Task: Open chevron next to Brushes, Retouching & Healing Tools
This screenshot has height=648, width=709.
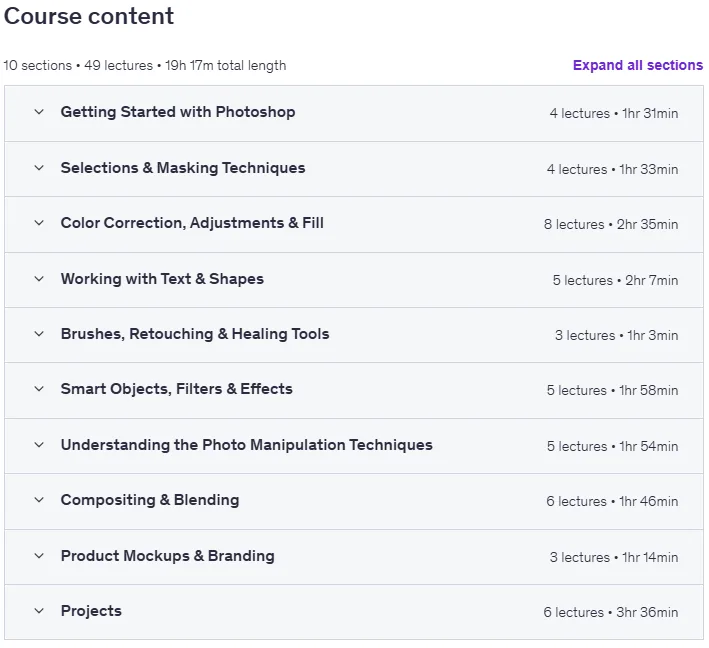Action: pos(39,334)
